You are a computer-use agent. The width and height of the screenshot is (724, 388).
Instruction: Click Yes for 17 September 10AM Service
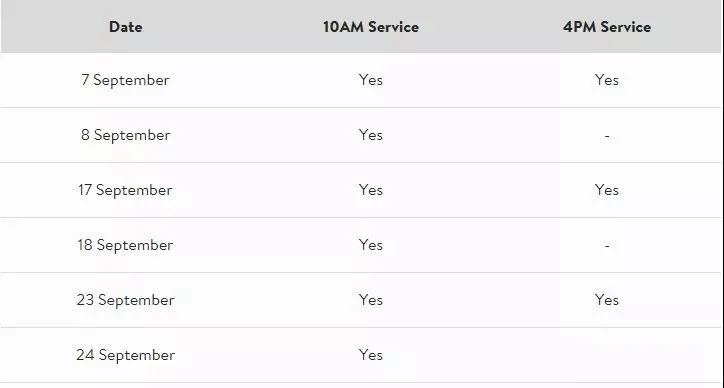[x=371, y=190]
